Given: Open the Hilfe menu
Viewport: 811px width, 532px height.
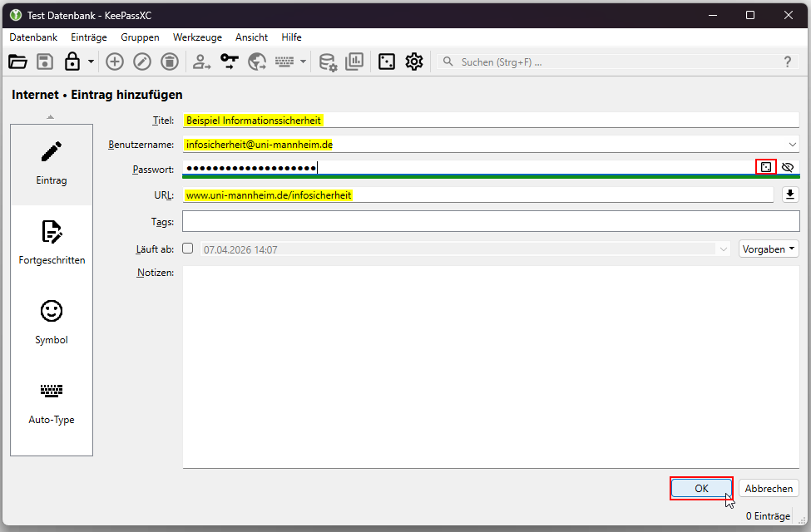Looking at the screenshot, I should [292, 37].
